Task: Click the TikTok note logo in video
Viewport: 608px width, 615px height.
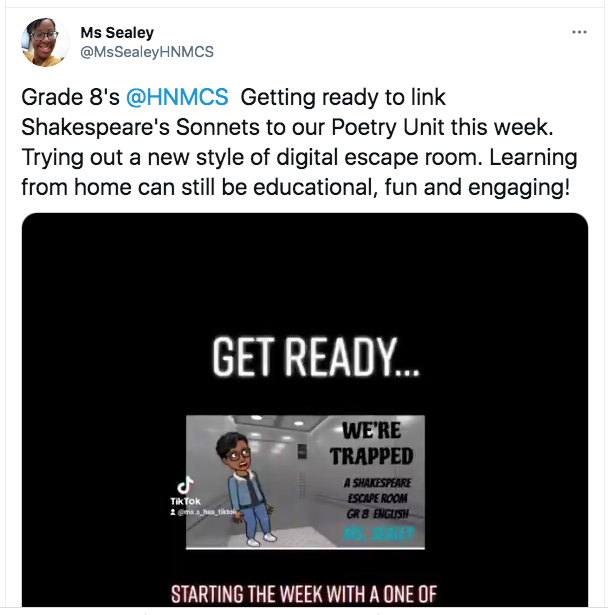Action: pos(185,485)
